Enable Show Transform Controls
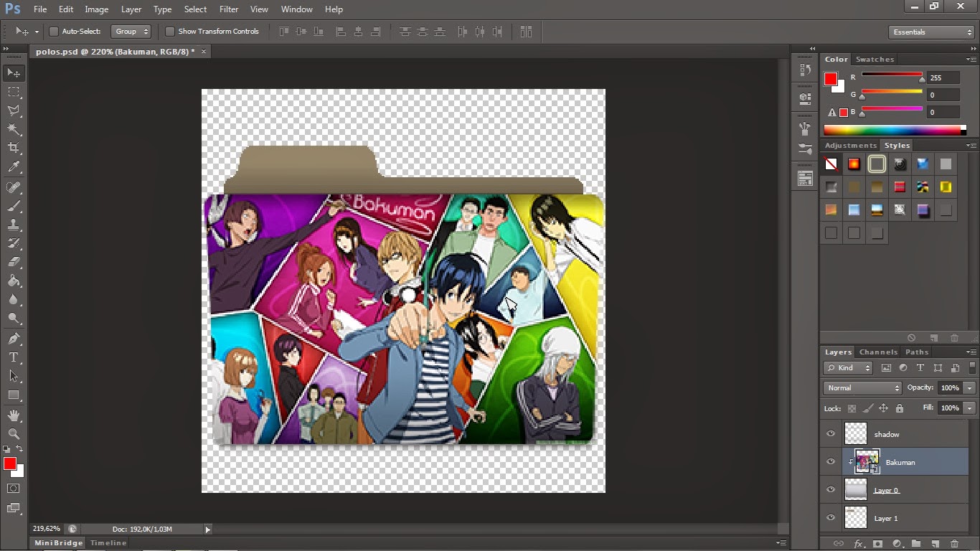980x551 pixels. (170, 32)
